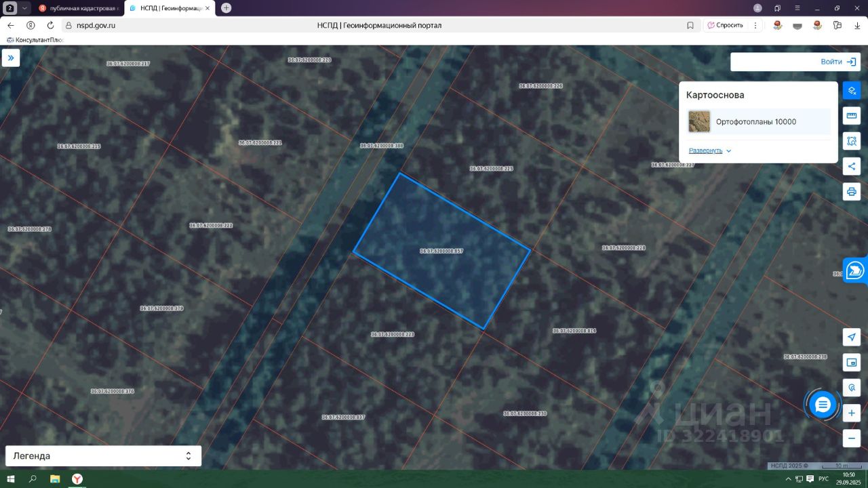Click parcel label 36:07:6200008:228
868x488 pixels.
click(624, 247)
